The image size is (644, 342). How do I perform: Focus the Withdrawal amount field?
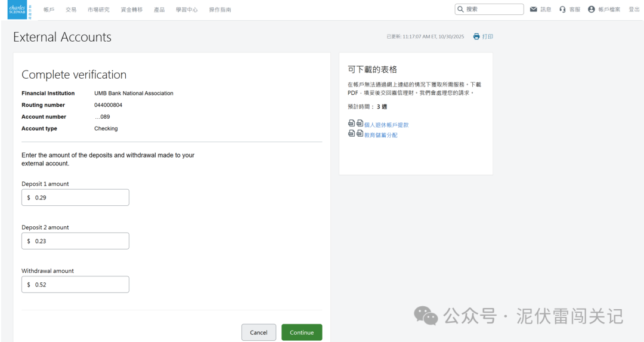click(x=75, y=285)
